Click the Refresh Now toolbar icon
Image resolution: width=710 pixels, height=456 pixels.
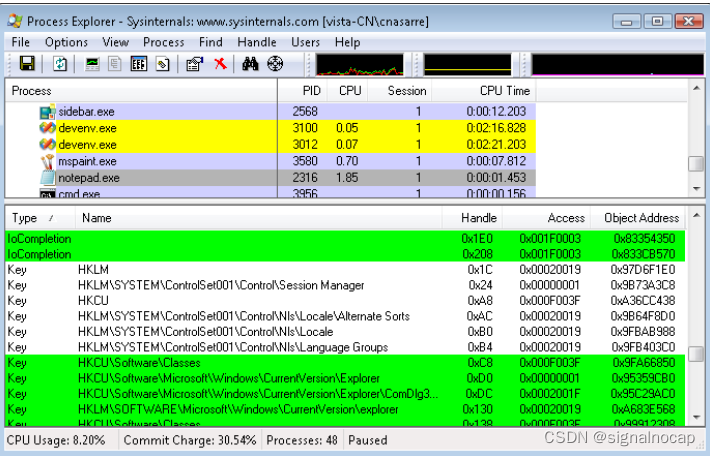pos(60,64)
